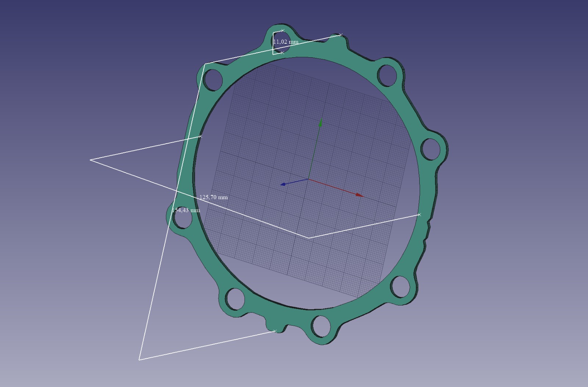Click the 11,02 mm dimension label
Image resolution: width=588 pixels, height=387 pixels.
[x=286, y=42]
